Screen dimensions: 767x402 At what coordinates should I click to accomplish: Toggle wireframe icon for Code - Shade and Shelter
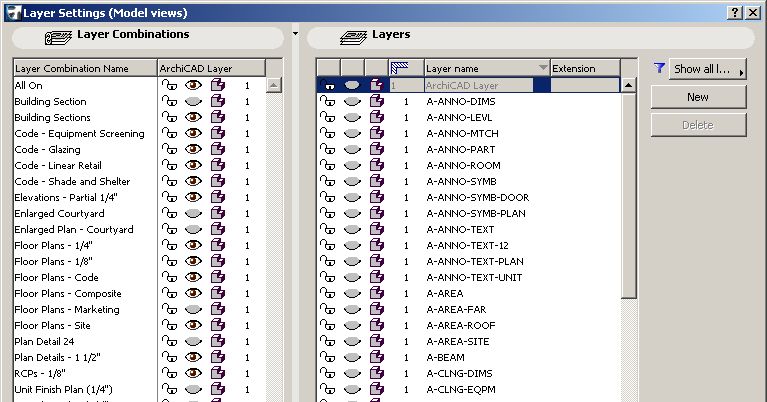tap(218, 181)
